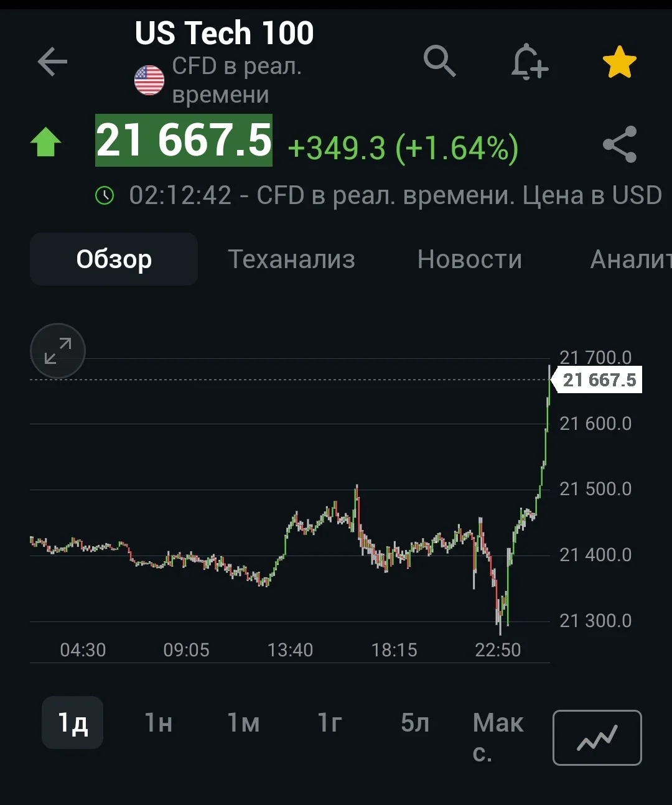Switch to the Теханализ tab
Viewport: 672px width, 805px height.
click(x=291, y=259)
